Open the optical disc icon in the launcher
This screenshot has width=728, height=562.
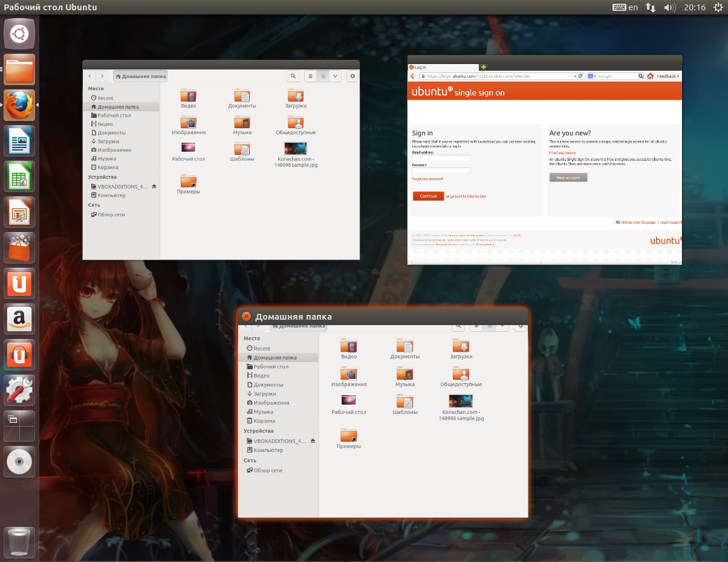(x=19, y=462)
